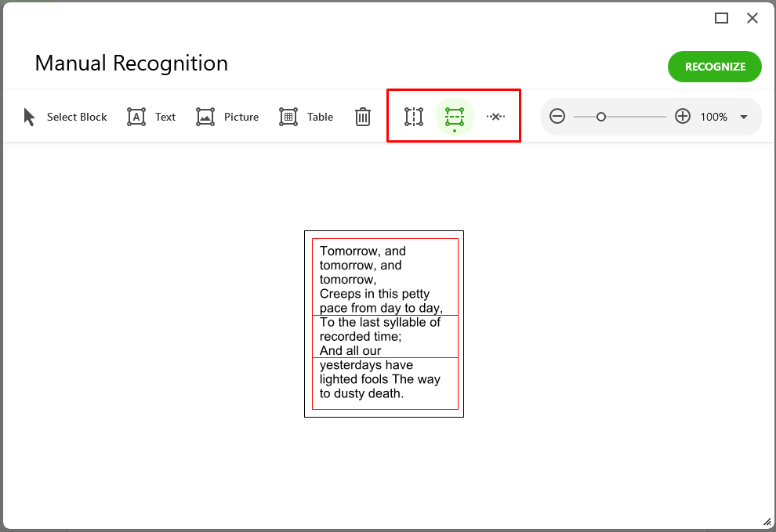Click the text "yesterdays have"

click(x=366, y=365)
